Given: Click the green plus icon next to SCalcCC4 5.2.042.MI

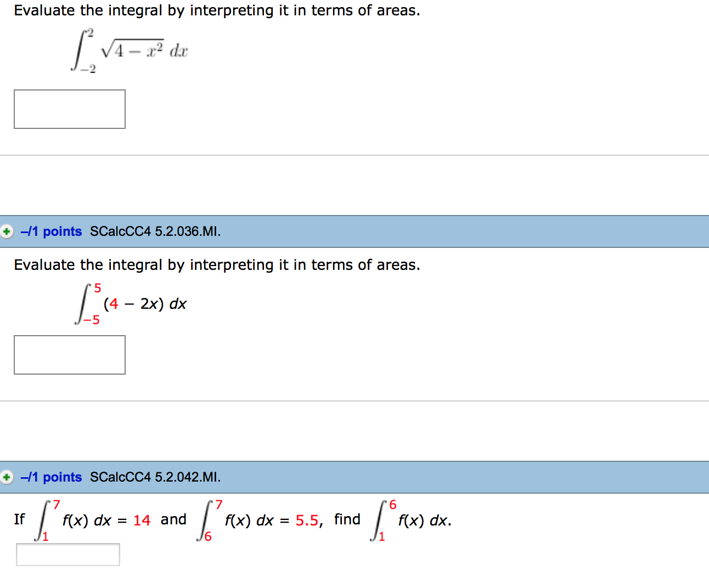Looking at the screenshot, I should pyautogui.click(x=7, y=477).
